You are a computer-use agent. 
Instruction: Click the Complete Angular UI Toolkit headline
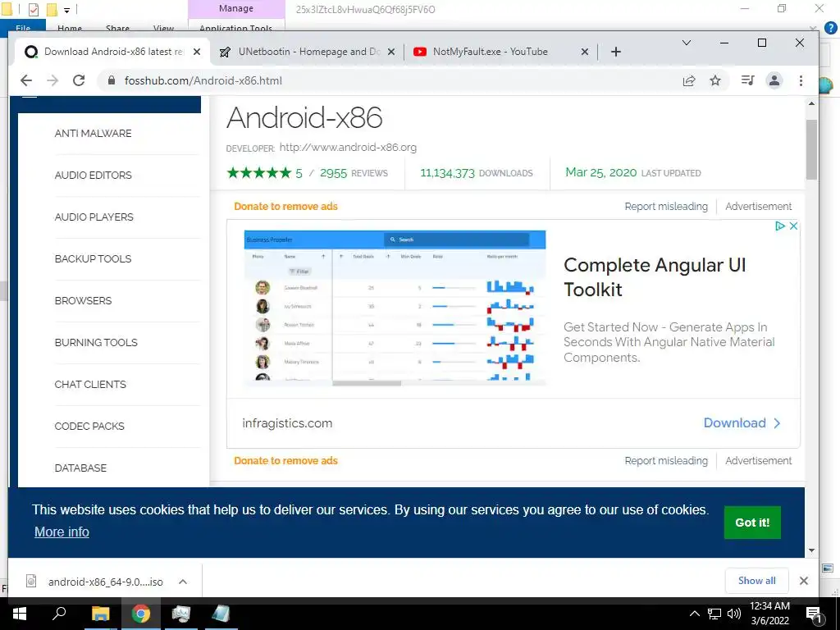click(654, 277)
